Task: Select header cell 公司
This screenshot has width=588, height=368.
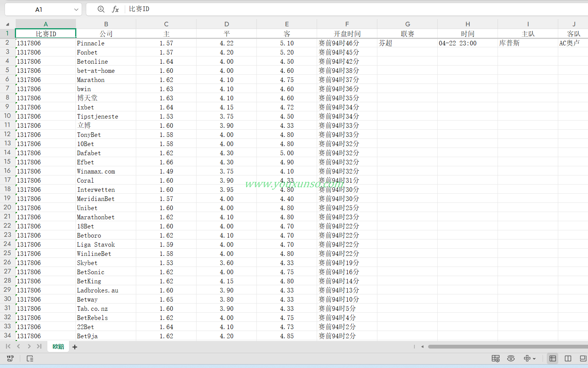Action: tap(106, 34)
